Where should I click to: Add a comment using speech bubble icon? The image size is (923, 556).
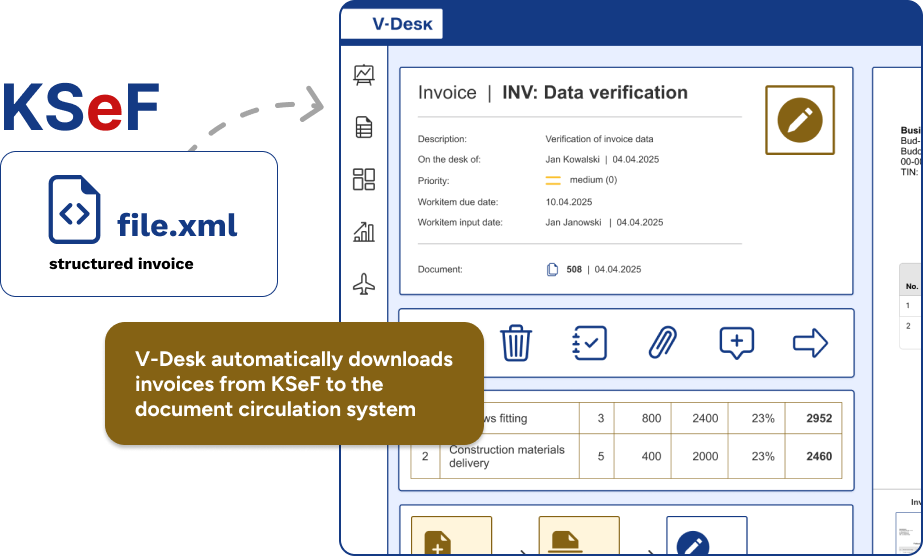pyautogui.click(x=736, y=343)
